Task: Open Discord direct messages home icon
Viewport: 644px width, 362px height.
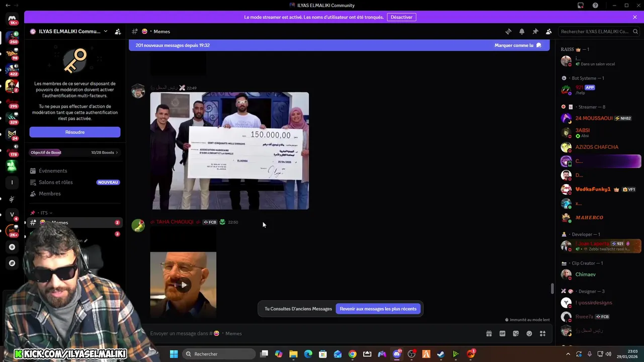Action: point(12,19)
